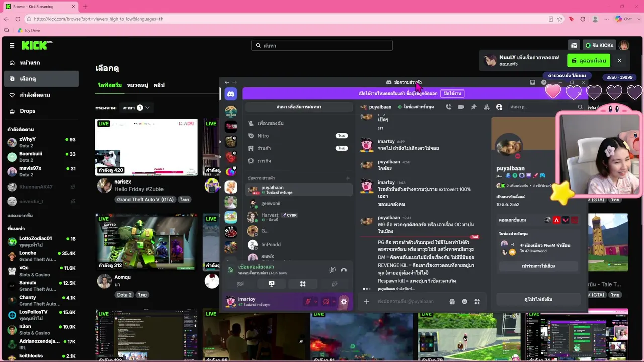Image resolution: width=644 pixels, height=362 pixels.
Task: Create a new direct message with plus
Action: [348, 178]
